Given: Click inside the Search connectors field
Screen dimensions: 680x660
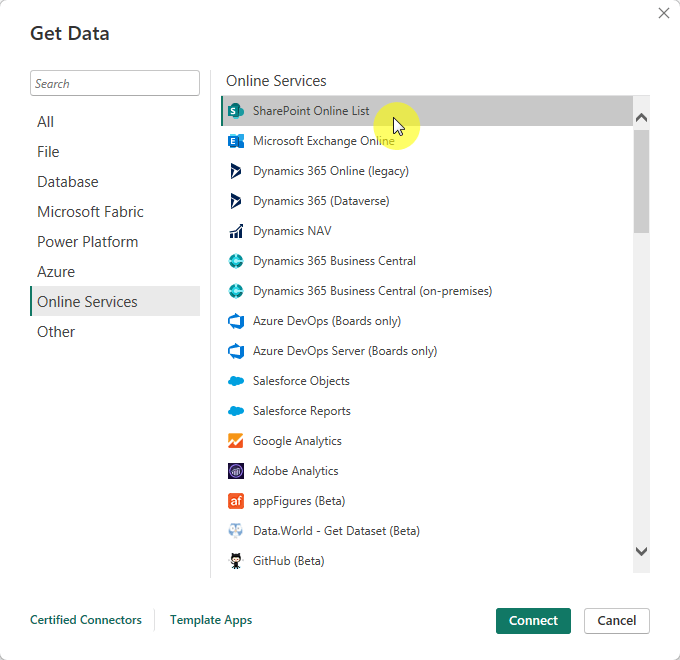Looking at the screenshot, I should [115, 83].
